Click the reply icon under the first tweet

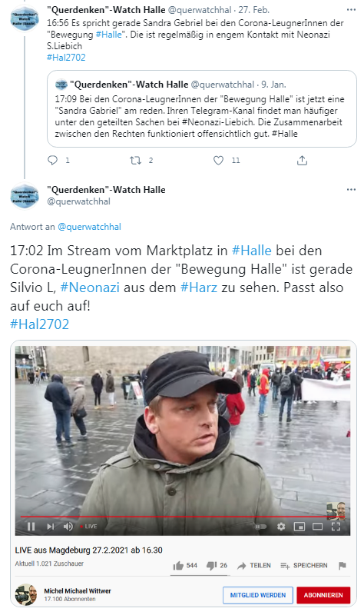pos(52,160)
